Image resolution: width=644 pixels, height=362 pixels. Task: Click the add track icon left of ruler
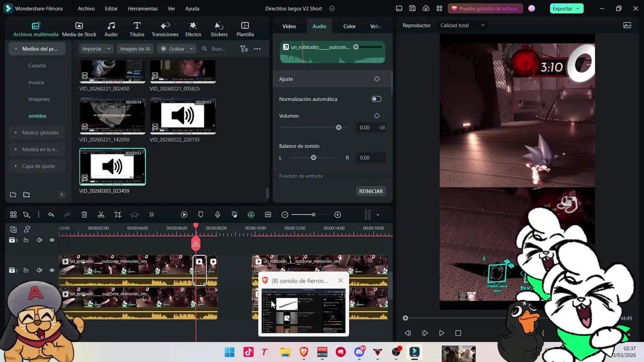click(x=13, y=229)
